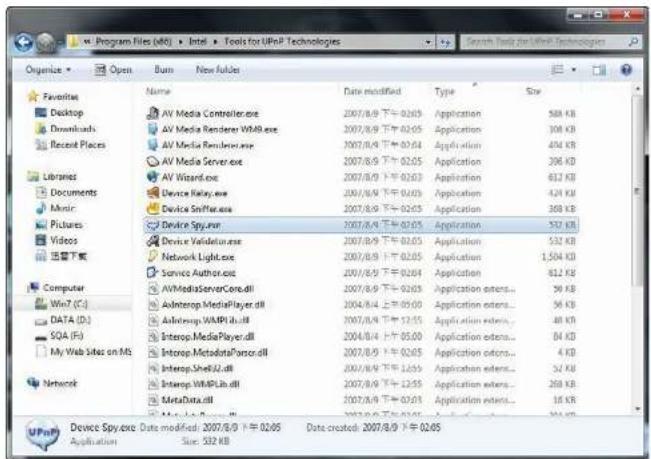Click the Device Relay.exe icon

coord(153,193)
